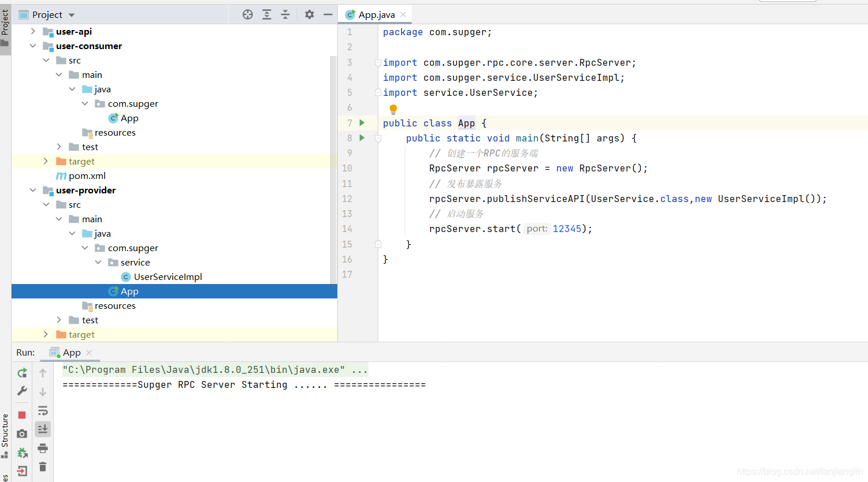Rerun App with the green rerun icon
The image size is (868, 482).
coord(22,373)
